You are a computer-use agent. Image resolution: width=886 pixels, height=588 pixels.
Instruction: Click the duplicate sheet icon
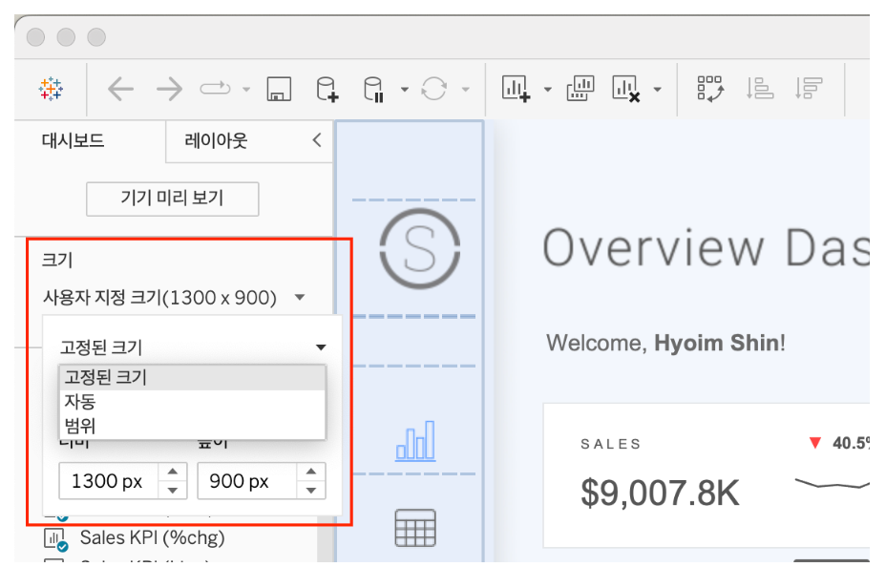[580, 90]
